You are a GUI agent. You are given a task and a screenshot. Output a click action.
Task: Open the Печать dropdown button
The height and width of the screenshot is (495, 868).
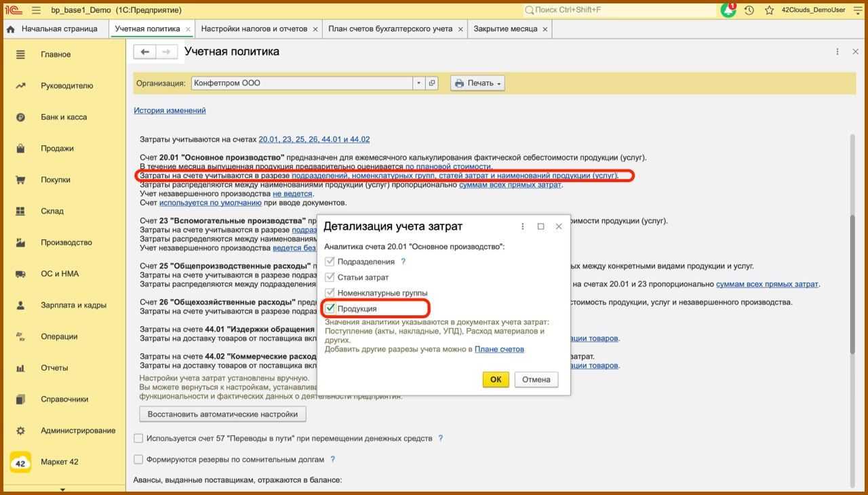pos(478,83)
